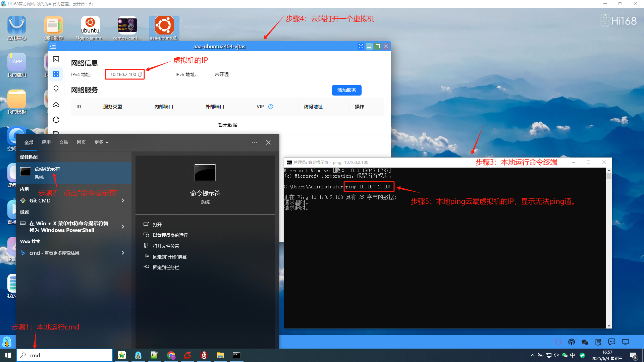This screenshot has width=644, height=362.
Task: Switch to the 应用 search tab
Action: 46,142
